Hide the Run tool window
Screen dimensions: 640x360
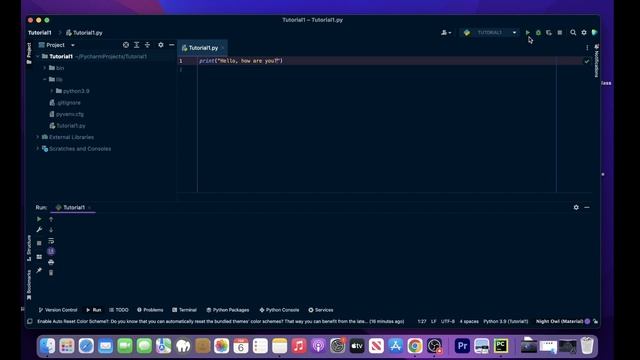click(587, 207)
